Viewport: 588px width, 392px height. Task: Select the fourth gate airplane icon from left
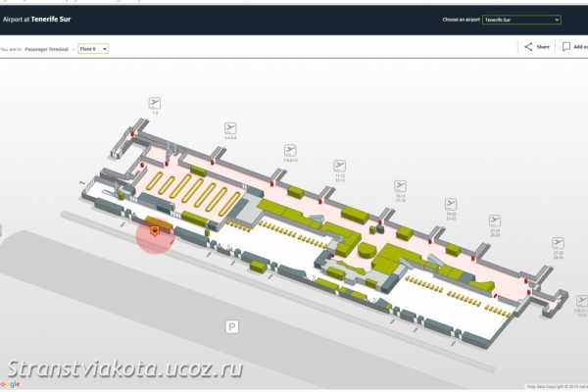click(339, 166)
